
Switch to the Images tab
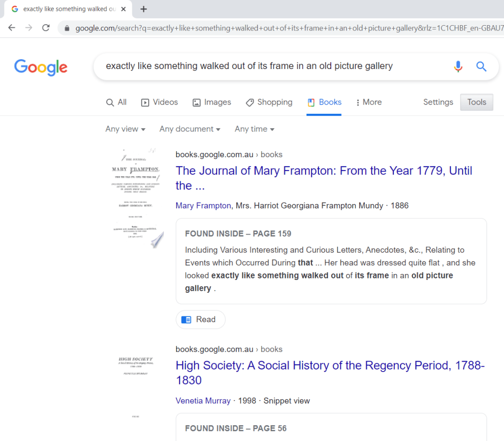click(x=212, y=102)
